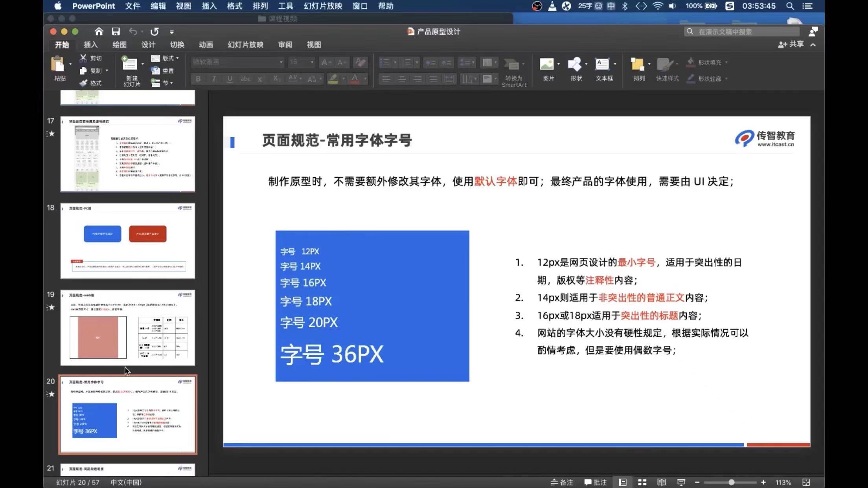This screenshot has height=488, width=868.
Task: Select slide 18 thumbnail
Action: [x=127, y=241]
